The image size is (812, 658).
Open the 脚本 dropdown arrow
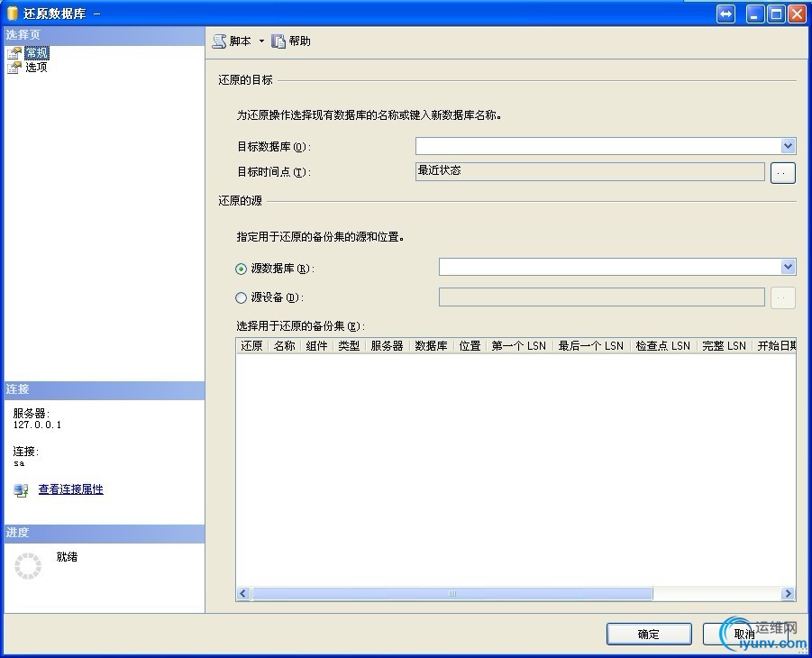(261, 41)
